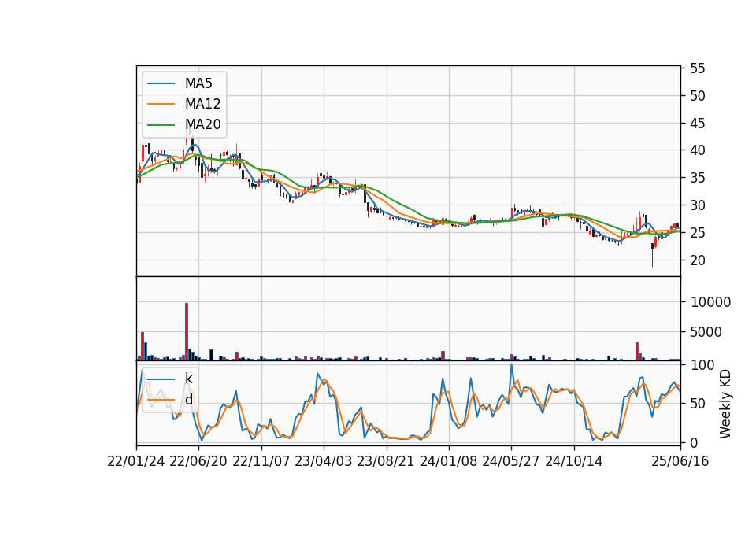Click the Weekly KD axis label

(x=725, y=404)
